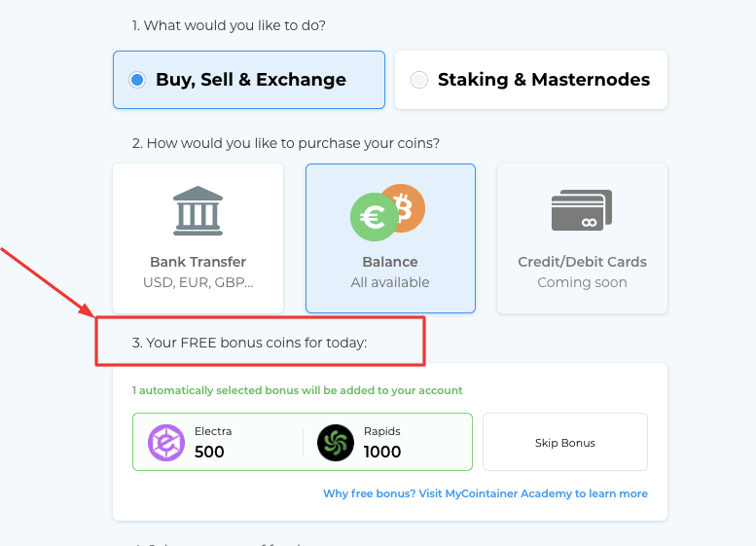Image resolution: width=756 pixels, height=546 pixels.
Task: Click the 'USD, EUR, GBP...' subtitle text
Action: click(198, 282)
